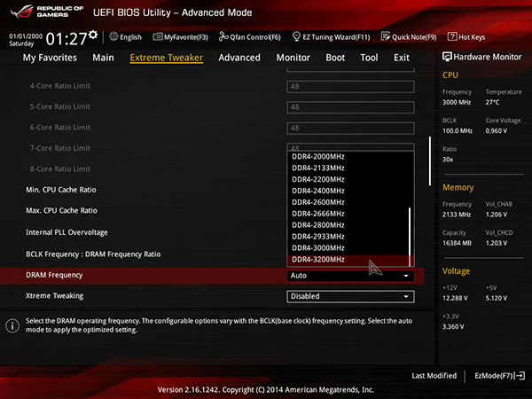Select Xtreme Tweaking row label
532x399 pixels.
[x=54, y=296]
